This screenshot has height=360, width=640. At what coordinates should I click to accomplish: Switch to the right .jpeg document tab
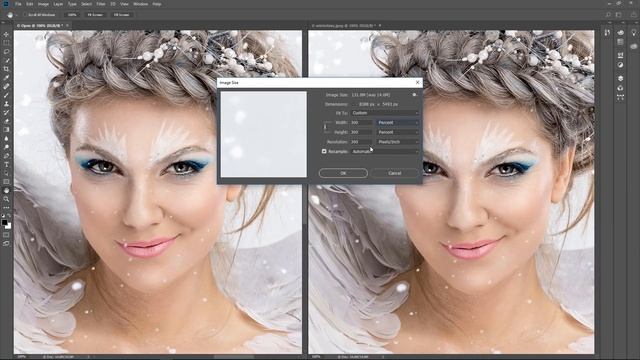pyautogui.click(x=347, y=26)
